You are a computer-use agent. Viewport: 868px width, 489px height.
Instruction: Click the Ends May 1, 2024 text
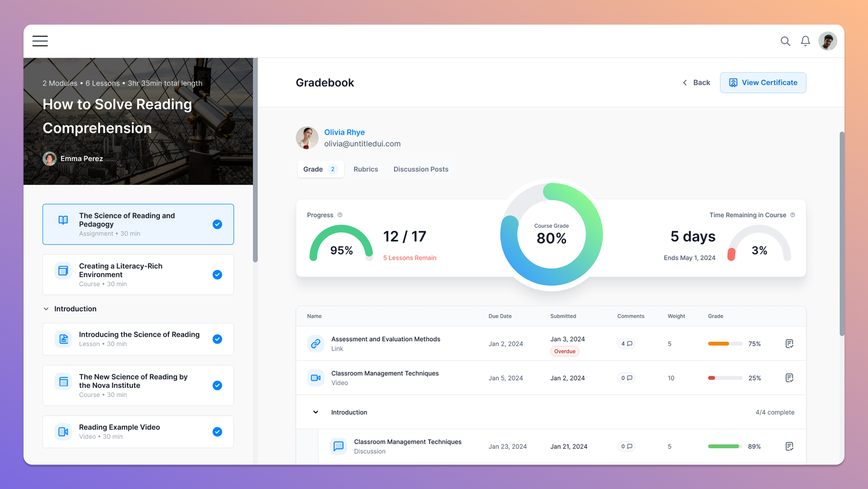pos(689,258)
